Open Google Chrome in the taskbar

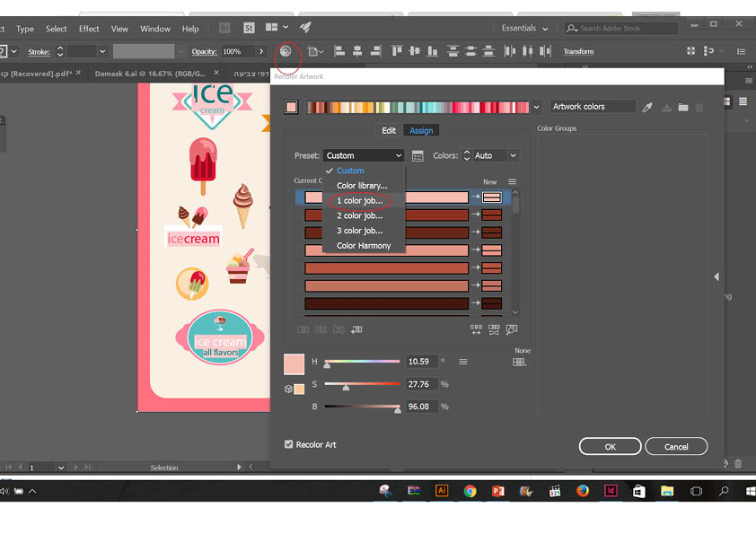pyautogui.click(x=470, y=491)
